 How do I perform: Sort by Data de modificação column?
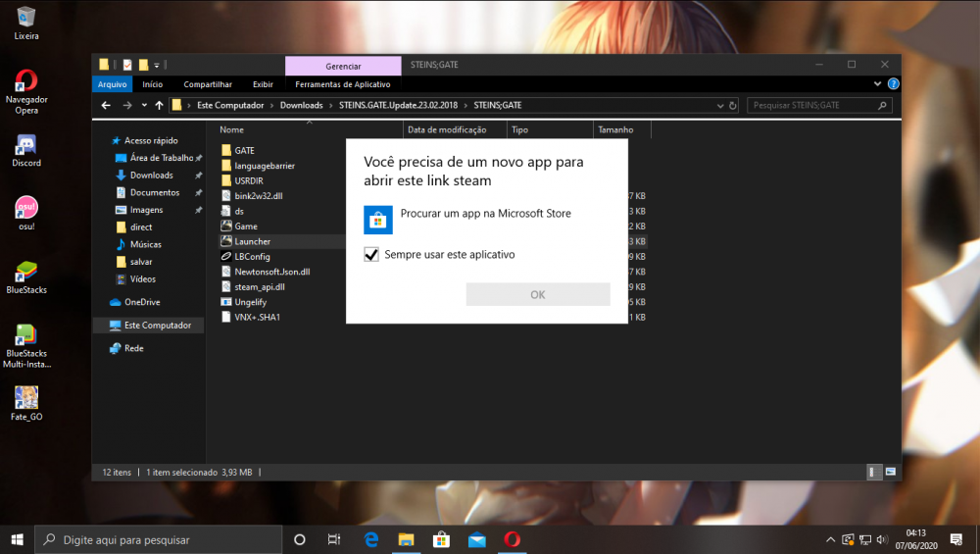tap(447, 129)
